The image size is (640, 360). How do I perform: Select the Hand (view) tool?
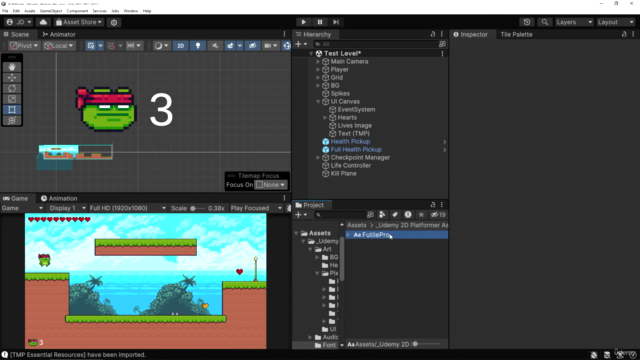pyautogui.click(x=12, y=67)
